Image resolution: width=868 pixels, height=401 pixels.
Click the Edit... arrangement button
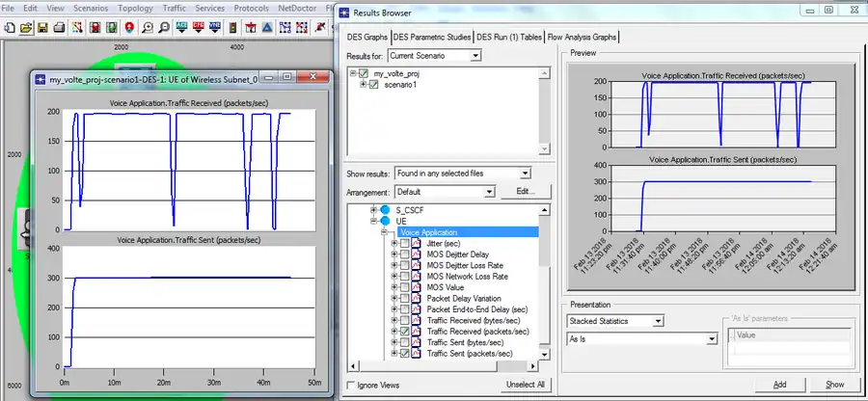click(x=526, y=192)
